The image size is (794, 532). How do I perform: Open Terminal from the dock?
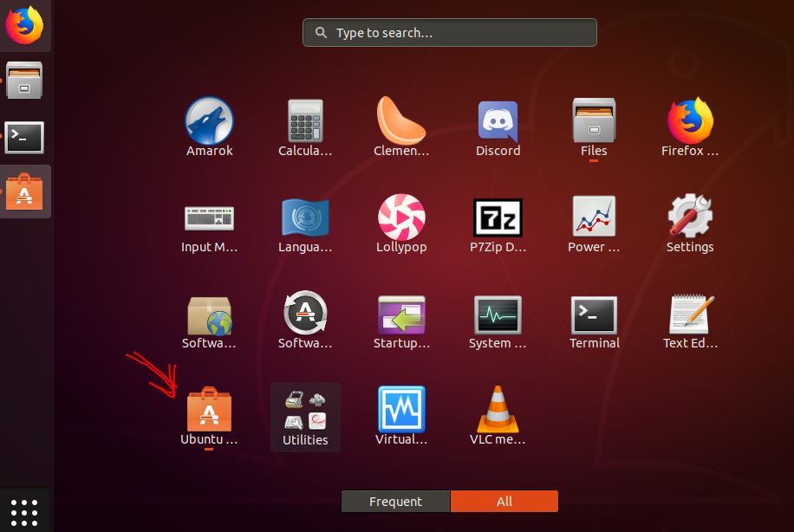point(25,137)
